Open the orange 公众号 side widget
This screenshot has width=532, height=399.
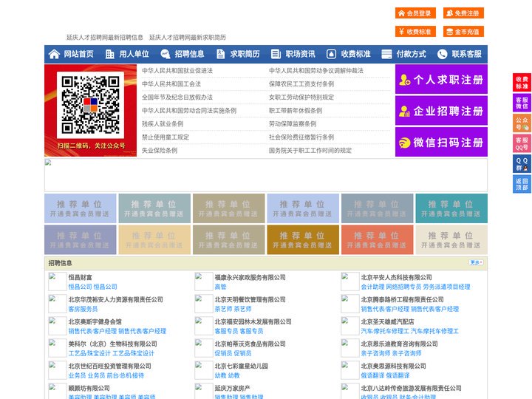pyautogui.click(x=522, y=123)
